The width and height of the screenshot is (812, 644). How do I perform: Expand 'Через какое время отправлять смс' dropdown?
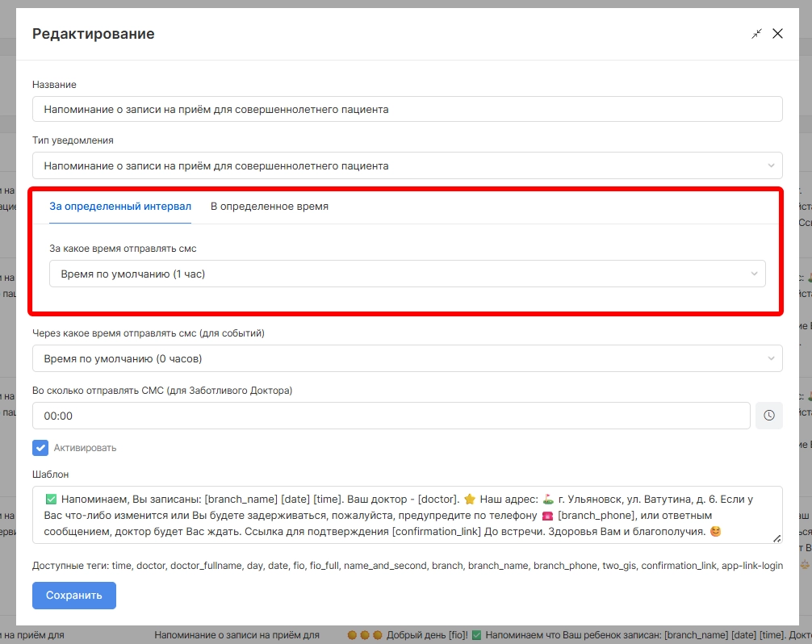click(407, 358)
